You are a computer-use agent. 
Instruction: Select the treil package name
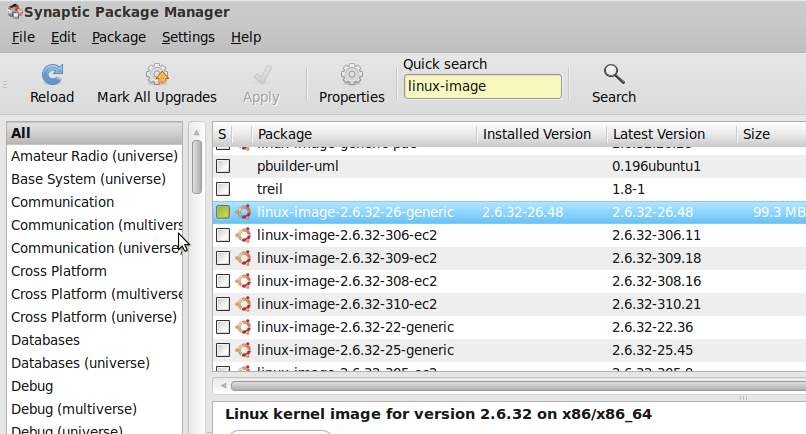[x=270, y=189]
